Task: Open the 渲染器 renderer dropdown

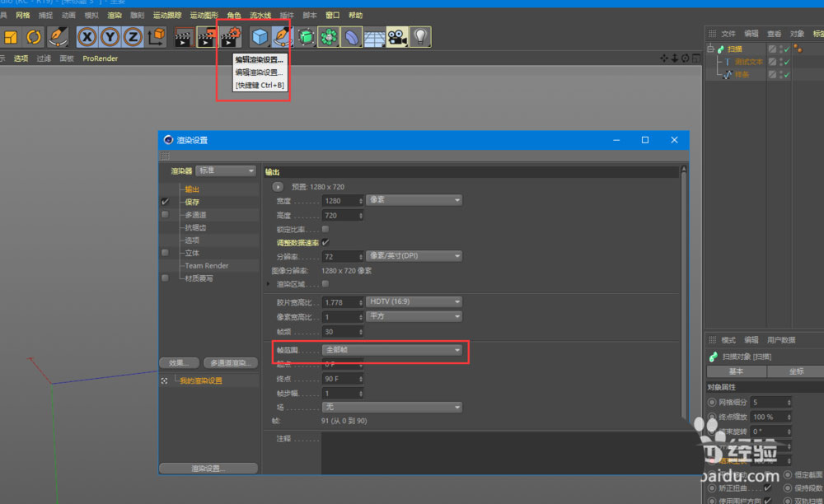Action: pos(226,170)
